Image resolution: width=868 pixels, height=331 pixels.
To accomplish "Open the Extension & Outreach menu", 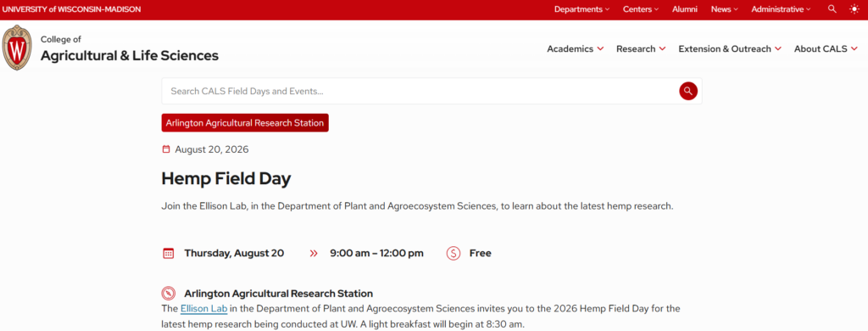I will (730, 48).
